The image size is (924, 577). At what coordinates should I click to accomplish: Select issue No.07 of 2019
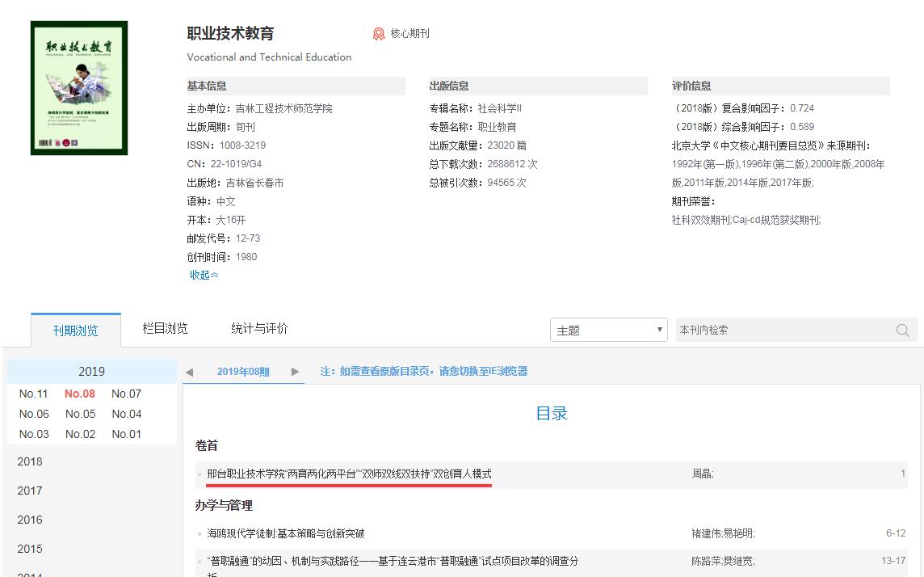126,394
